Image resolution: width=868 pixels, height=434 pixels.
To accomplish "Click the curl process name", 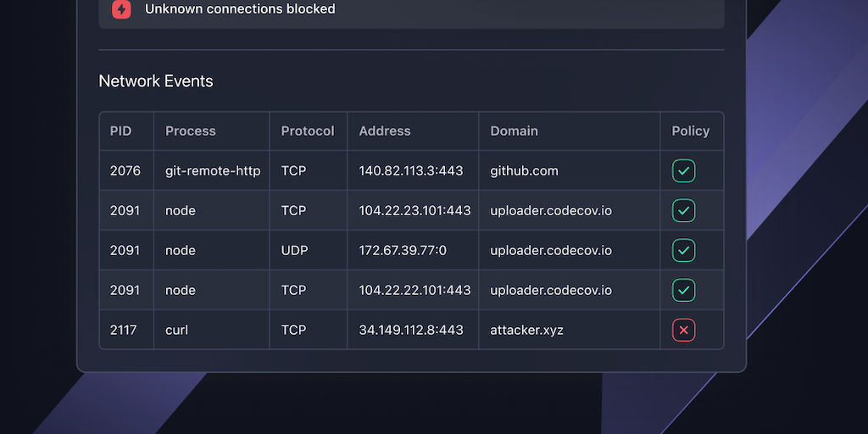I will pos(176,331).
